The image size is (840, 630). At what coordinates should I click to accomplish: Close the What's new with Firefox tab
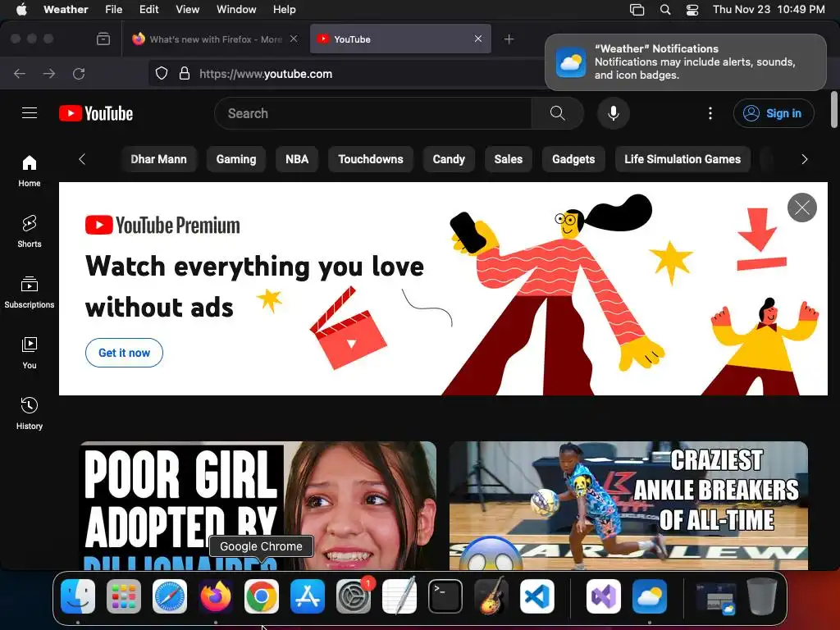pyautogui.click(x=294, y=39)
